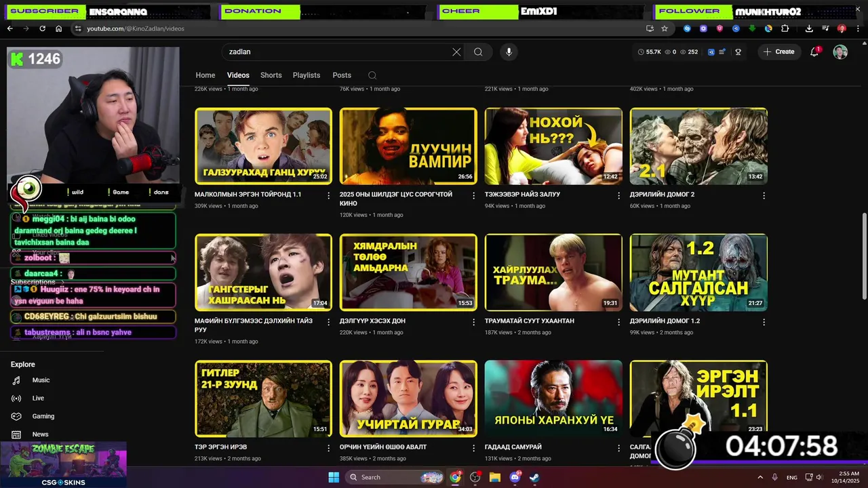Viewport: 868px width, 488px height.
Task: Go back using the browser back arrow
Action: [9, 28]
